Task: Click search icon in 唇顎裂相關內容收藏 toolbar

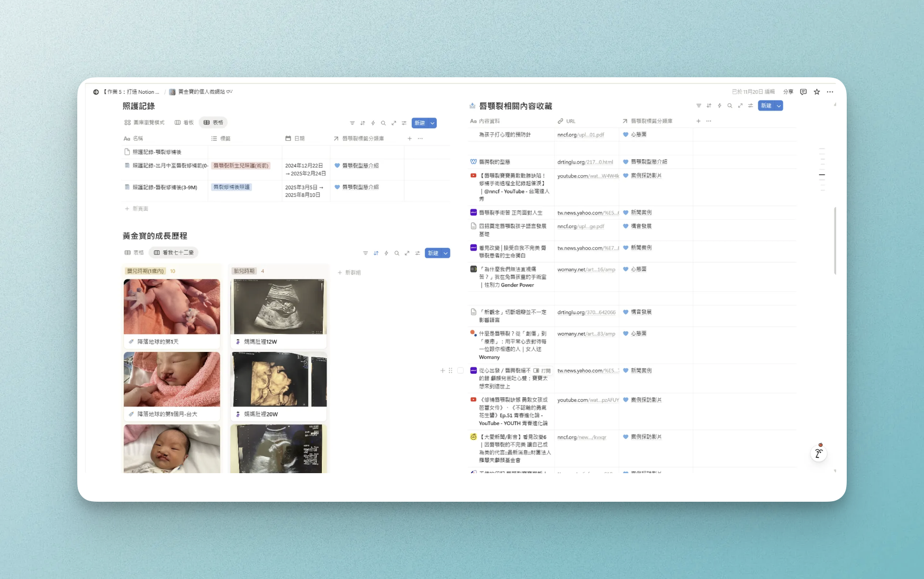Action: (730, 106)
